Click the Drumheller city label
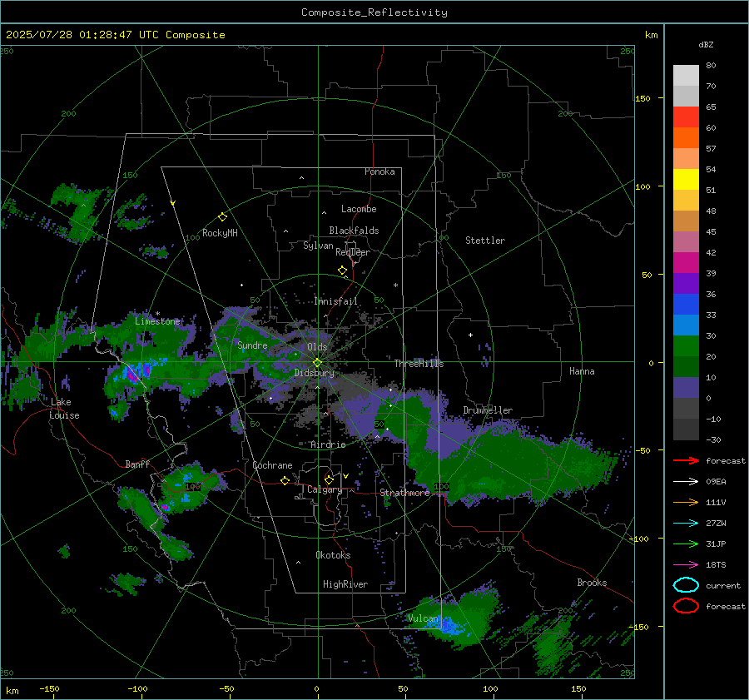This screenshot has height=700, width=749. pos(488,410)
